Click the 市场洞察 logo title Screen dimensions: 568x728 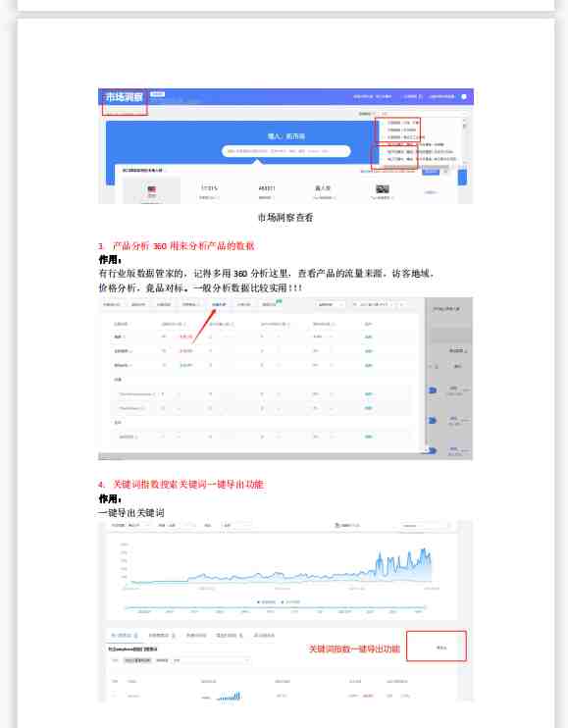125,97
